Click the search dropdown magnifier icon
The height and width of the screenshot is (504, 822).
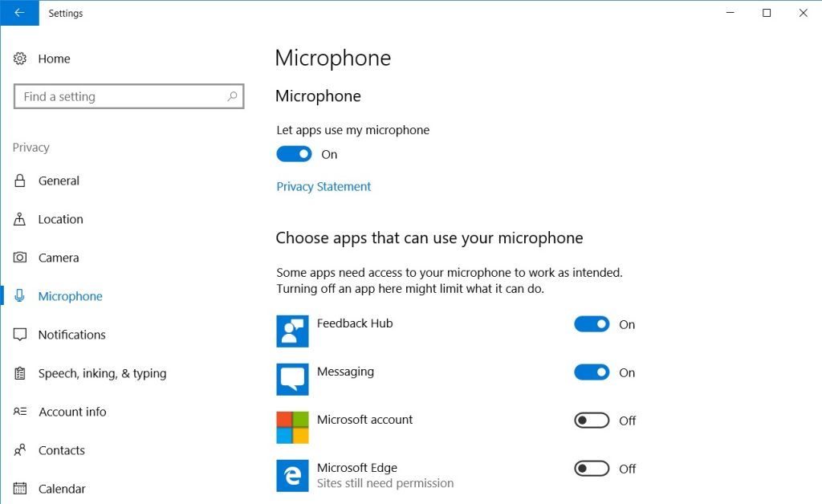pos(233,96)
